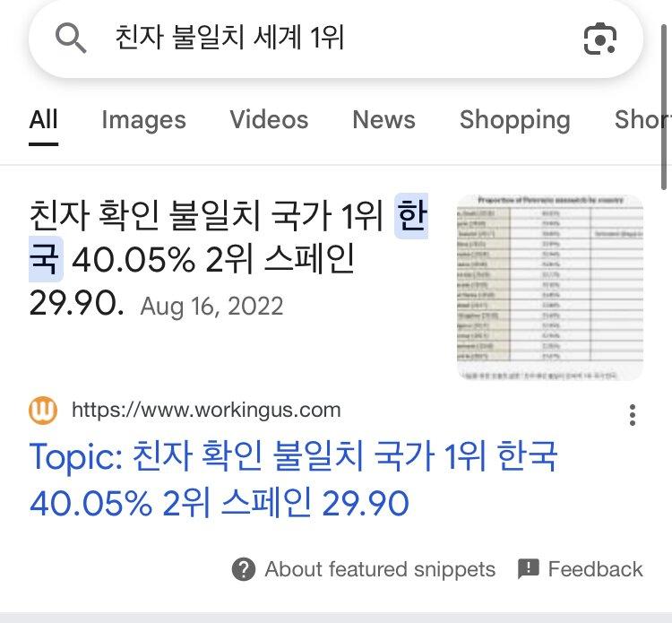Open Google Lens camera search icon
This screenshot has width=672, height=623.
[600, 39]
